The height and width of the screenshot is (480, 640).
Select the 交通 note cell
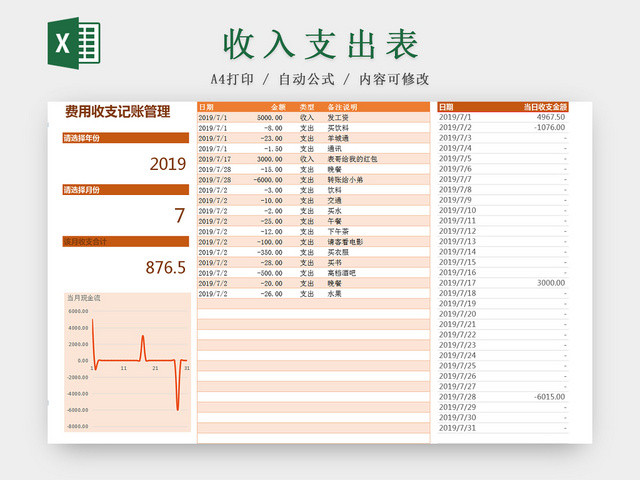tap(334, 201)
